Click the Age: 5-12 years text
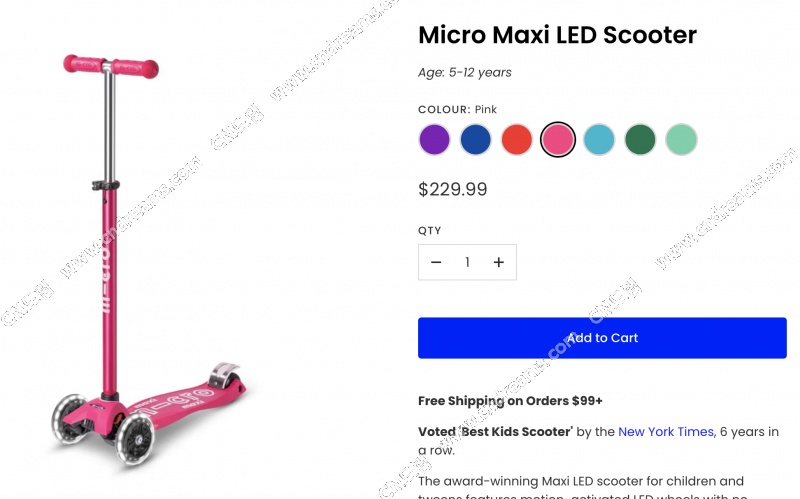The height and width of the screenshot is (499, 800). pos(465,72)
